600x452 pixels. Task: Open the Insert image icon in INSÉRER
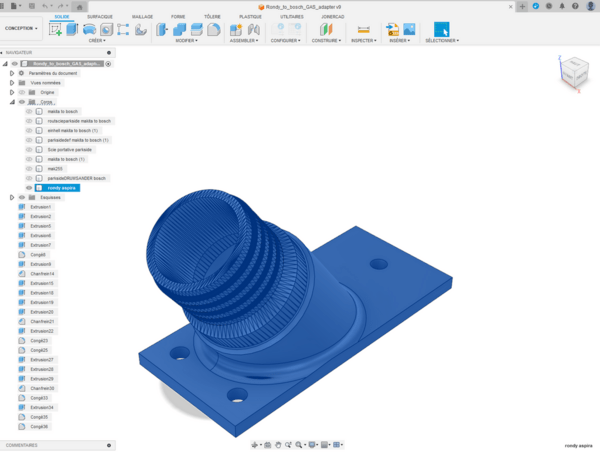click(410, 29)
